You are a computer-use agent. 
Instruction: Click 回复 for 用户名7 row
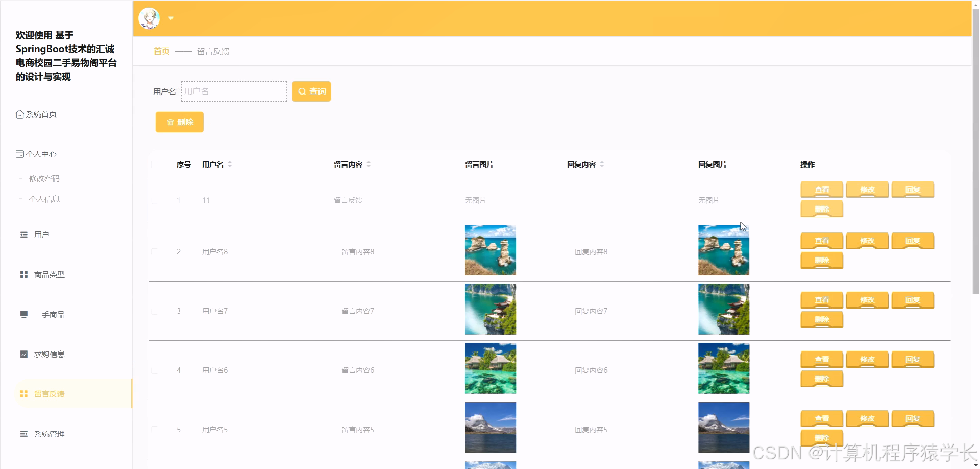click(913, 300)
